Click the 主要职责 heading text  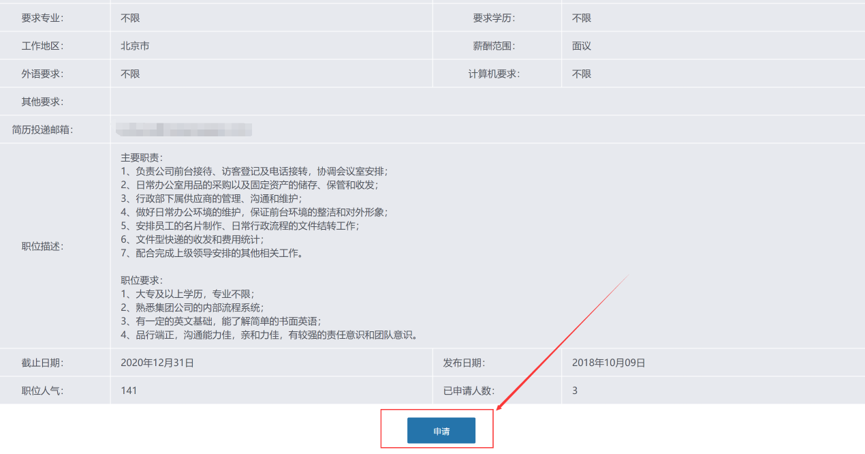pyautogui.click(x=141, y=158)
